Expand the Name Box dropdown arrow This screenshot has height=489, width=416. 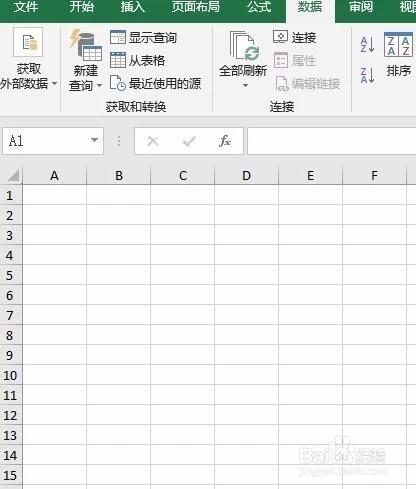coord(95,140)
